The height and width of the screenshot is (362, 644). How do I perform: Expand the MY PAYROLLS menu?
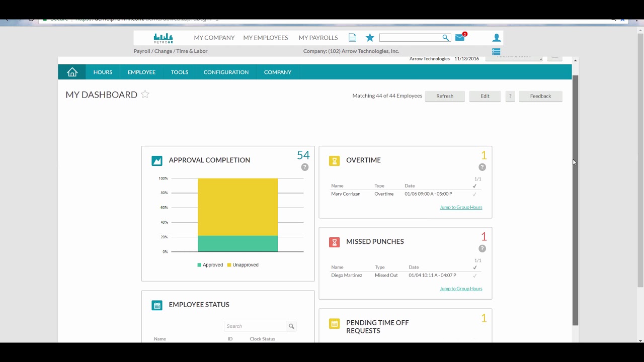318,38
